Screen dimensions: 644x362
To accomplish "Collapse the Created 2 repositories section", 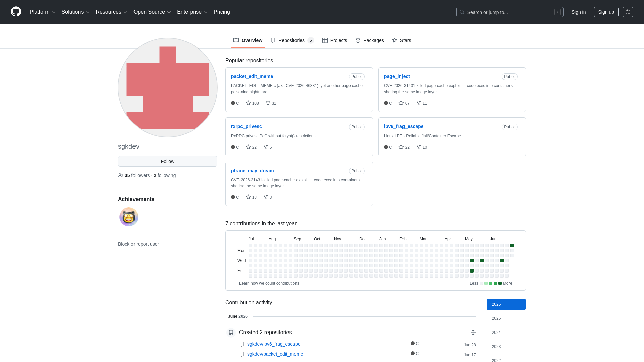I will (x=473, y=333).
